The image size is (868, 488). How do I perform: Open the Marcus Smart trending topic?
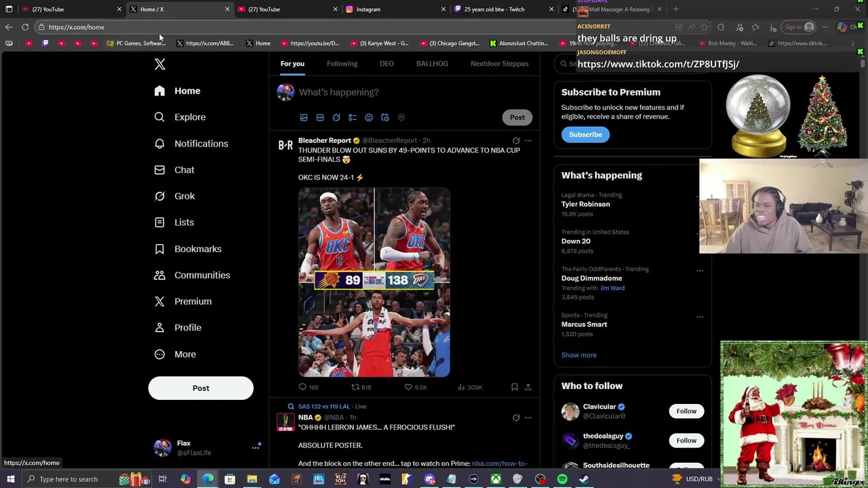pos(584,325)
